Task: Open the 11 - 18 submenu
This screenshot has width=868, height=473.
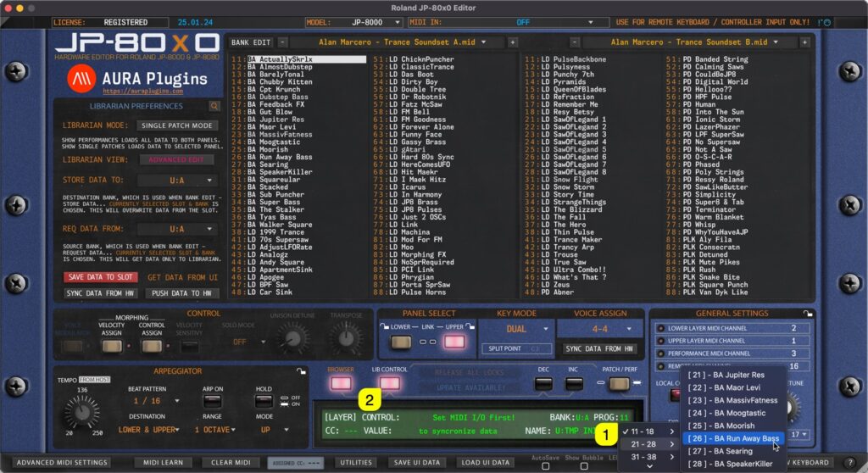Action: 648,431
